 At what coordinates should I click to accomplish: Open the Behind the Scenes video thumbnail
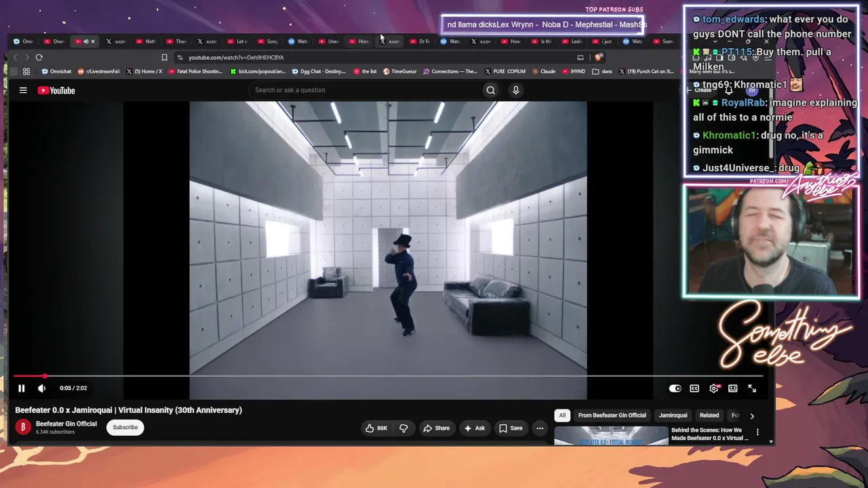tap(611, 435)
